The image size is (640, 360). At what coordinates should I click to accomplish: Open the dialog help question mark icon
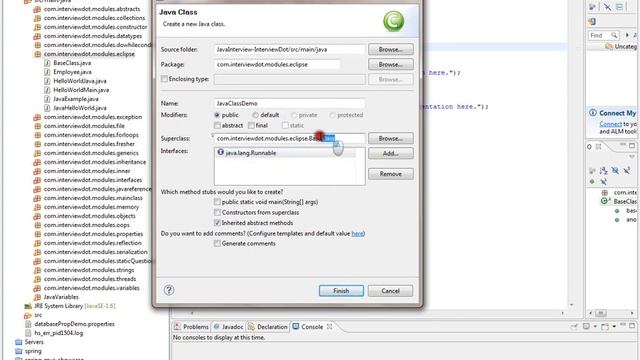click(169, 290)
